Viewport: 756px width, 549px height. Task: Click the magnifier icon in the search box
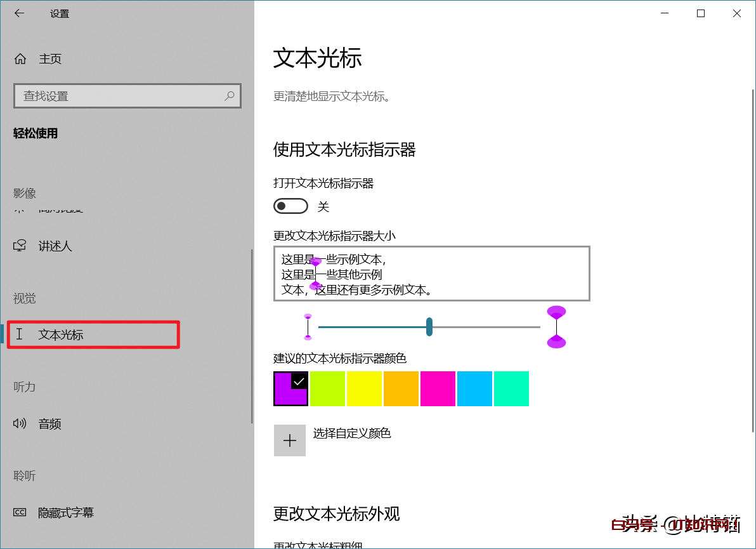[x=230, y=95]
